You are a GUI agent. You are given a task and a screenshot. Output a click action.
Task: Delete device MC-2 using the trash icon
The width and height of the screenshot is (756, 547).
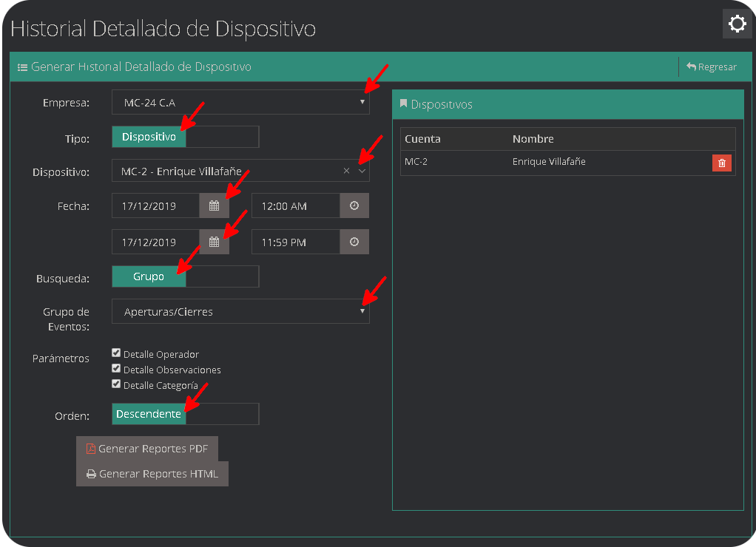pyautogui.click(x=721, y=162)
